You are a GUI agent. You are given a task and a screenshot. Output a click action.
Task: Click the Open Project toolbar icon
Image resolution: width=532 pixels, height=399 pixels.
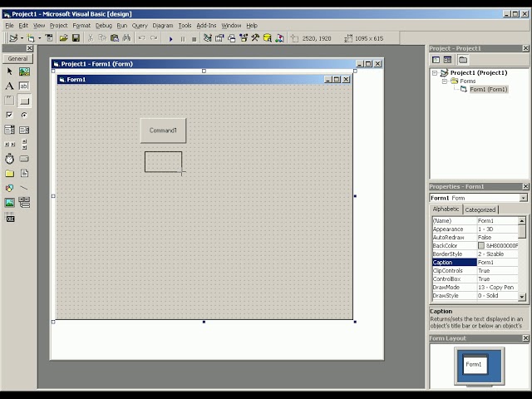(63, 38)
